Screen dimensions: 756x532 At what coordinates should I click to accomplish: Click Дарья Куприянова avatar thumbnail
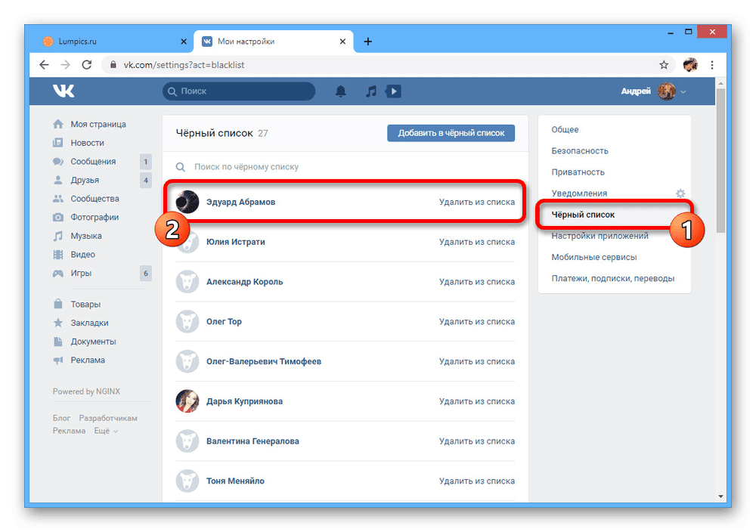tap(187, 401)
